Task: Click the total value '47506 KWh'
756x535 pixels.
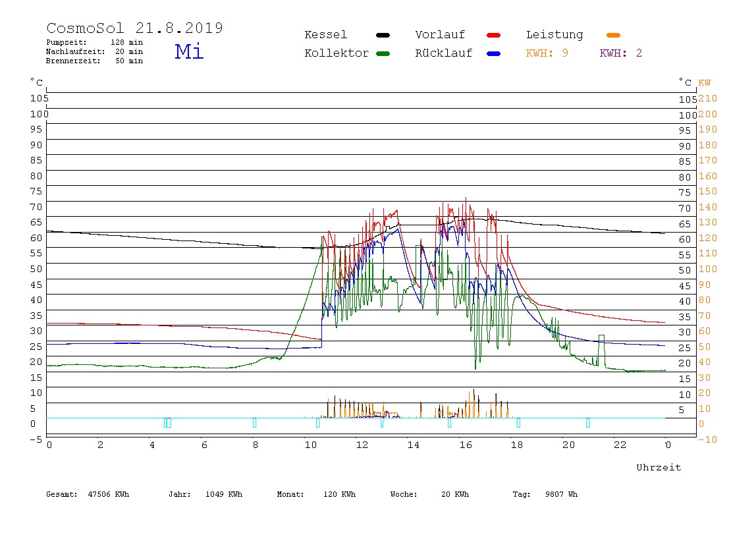Action: point(109,494)
